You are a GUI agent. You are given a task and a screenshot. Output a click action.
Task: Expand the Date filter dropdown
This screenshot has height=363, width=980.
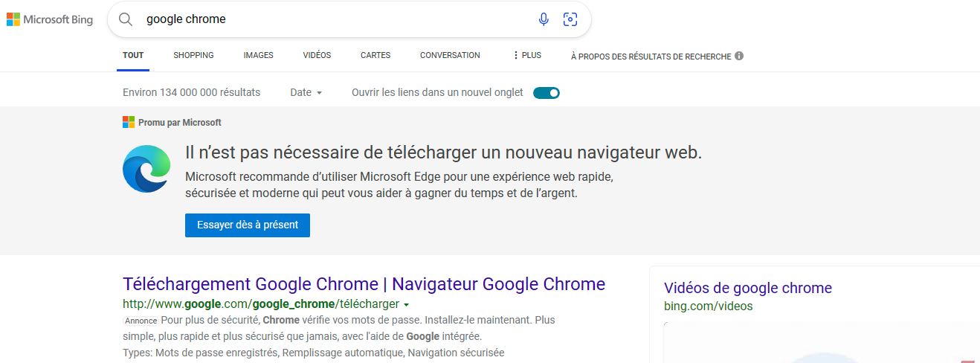(306, 93)
